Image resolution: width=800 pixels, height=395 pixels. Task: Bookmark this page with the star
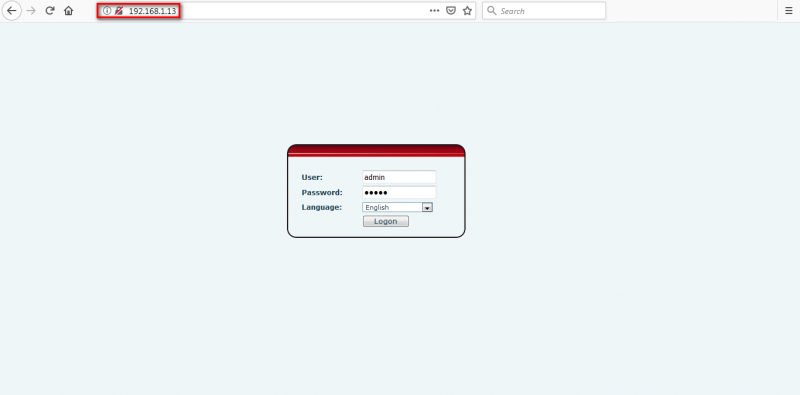(467, 11)
